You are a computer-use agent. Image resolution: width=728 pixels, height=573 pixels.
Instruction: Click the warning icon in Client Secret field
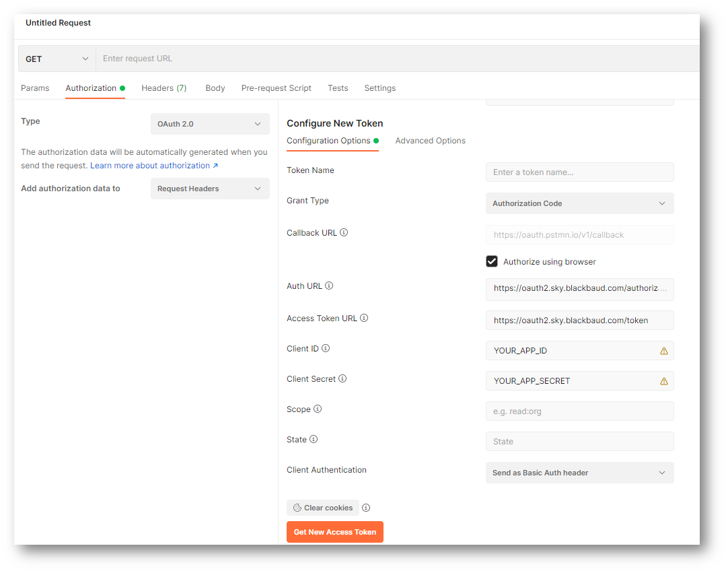pyautogui.click(x=664, y=381)
